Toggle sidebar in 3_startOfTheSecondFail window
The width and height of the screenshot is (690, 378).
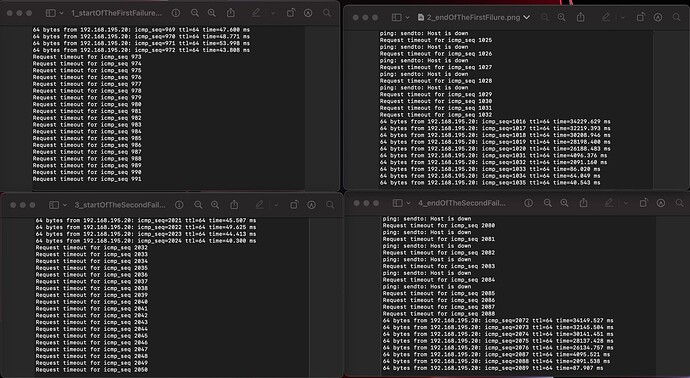click(x=54, y=205)
